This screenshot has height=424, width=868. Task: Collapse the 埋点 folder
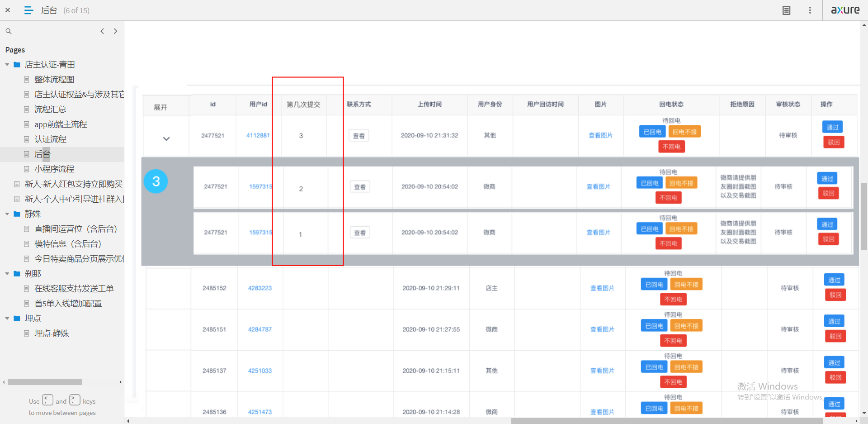click(x=7, y=319)
